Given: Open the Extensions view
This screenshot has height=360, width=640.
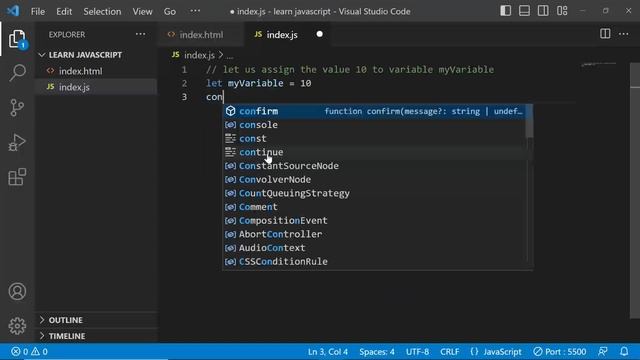Looking at the screenshot, I should coord(17,177).
